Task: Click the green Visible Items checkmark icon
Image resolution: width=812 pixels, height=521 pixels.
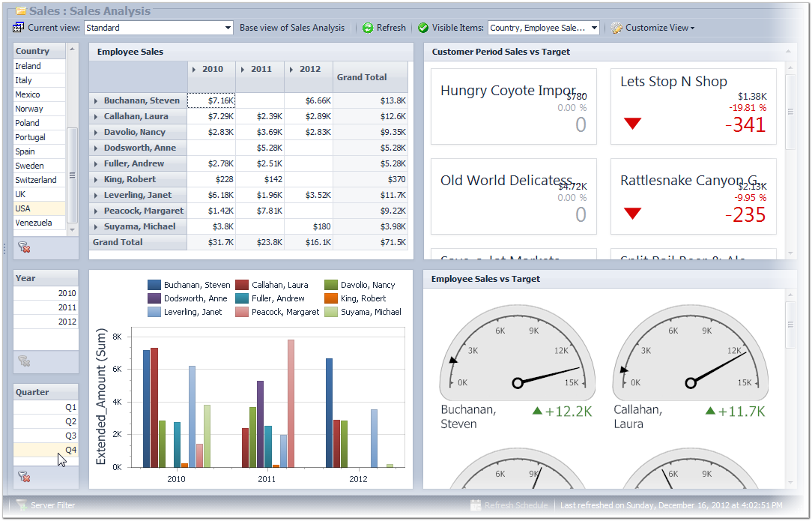Action: point(423,28)
